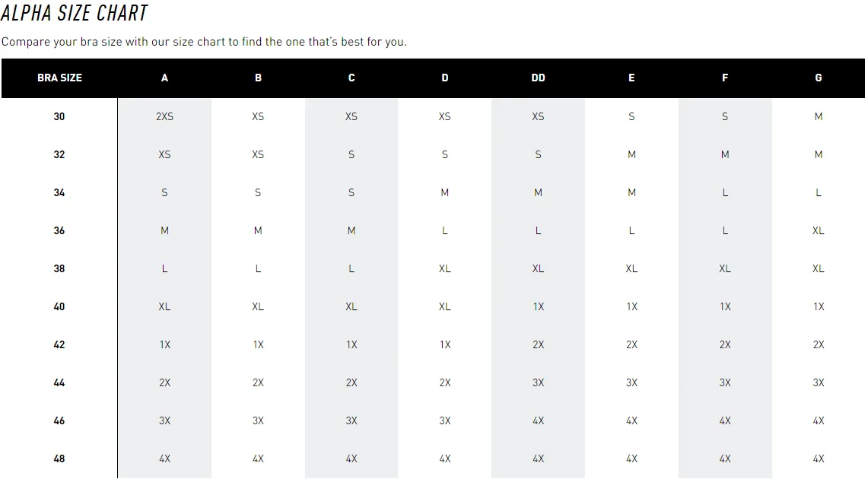The height and width of the screenshot is (479, 868).
Task: Click the 2XS cell in row 30
Action: 164,116
